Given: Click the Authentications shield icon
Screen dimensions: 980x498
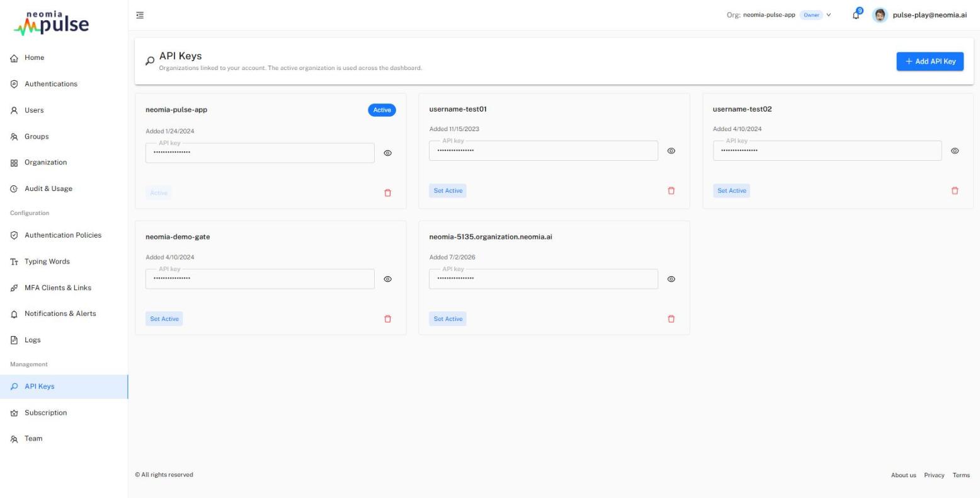Looking at the screenshot, I should tap(14, 84).
